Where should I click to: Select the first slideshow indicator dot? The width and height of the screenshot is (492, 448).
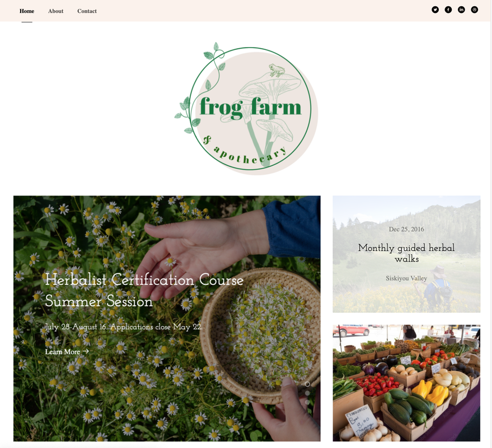(x=307, y=384)
